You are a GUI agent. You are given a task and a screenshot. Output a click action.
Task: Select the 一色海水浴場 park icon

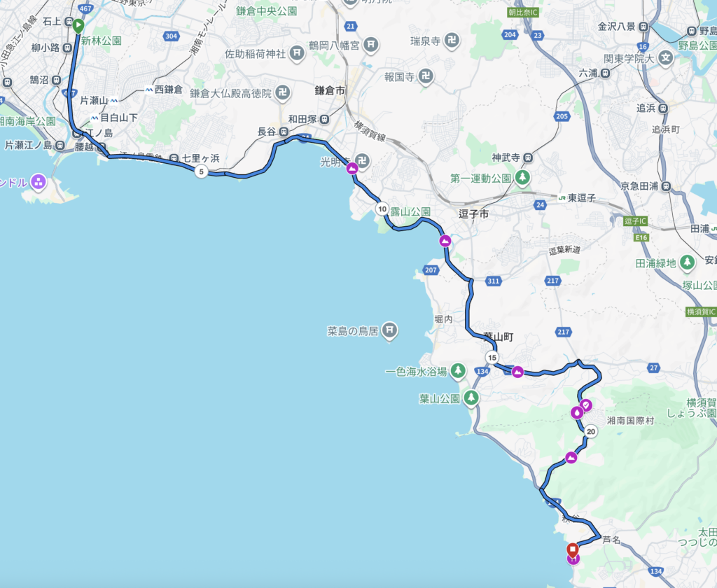pos(458,371)
